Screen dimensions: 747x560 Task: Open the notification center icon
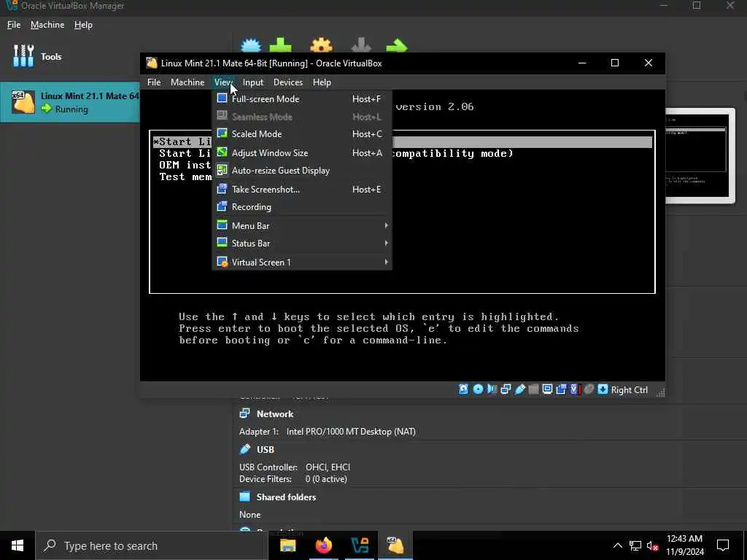(723, 545)
